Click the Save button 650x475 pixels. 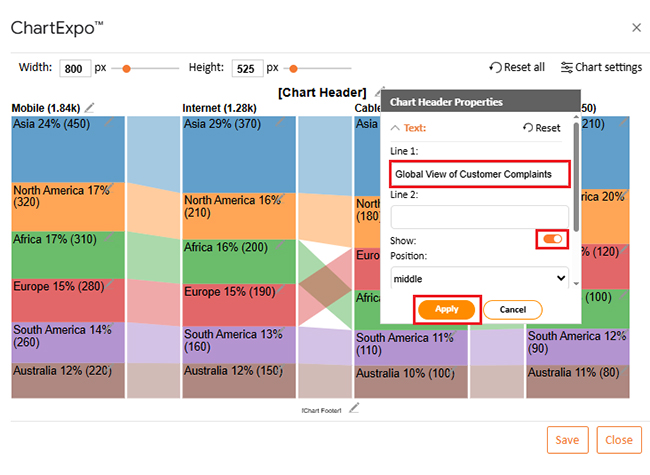click(567, 440)
